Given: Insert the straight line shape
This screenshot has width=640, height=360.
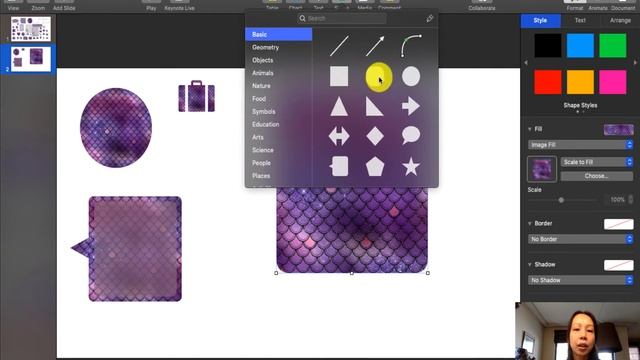Looking at the screenshot, I should (x=339, y=46).
